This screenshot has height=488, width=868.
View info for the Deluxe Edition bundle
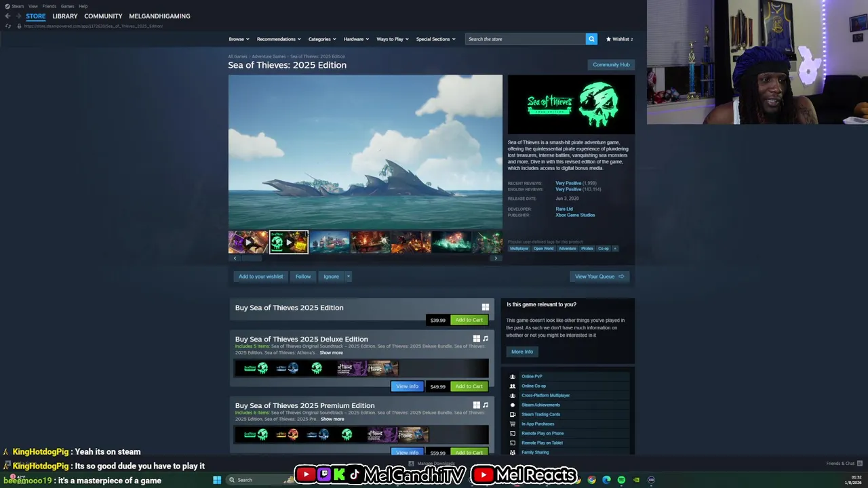[x=407, y=386]
